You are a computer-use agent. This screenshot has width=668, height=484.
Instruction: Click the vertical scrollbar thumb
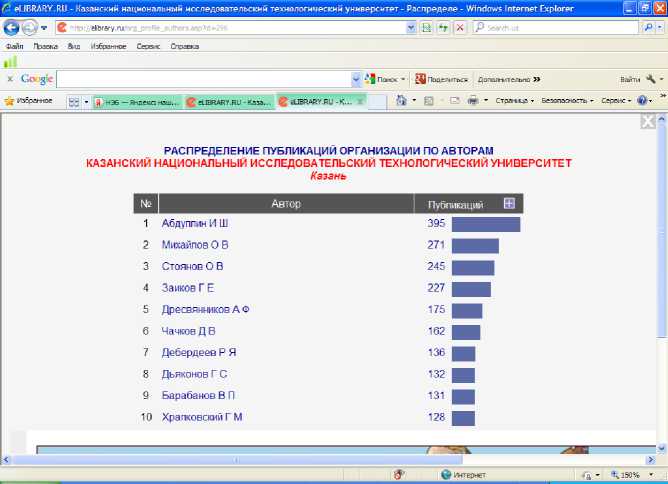[x=661, y=230]
